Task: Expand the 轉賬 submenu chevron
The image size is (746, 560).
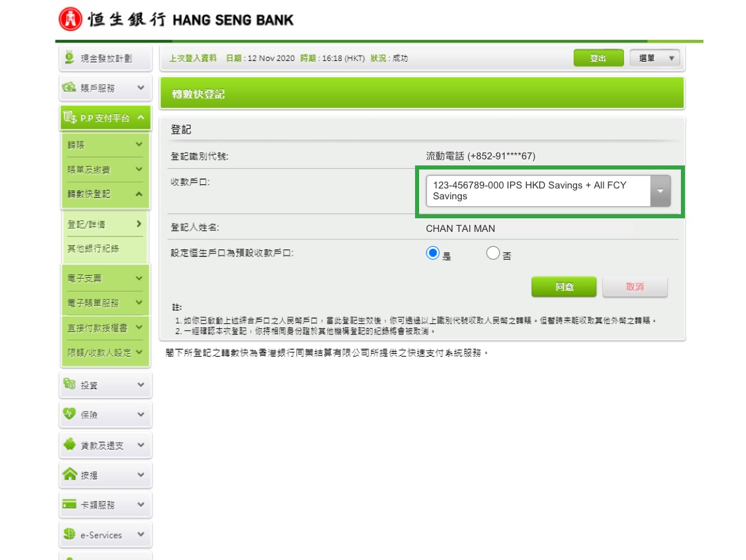Action: pos(139,144)
